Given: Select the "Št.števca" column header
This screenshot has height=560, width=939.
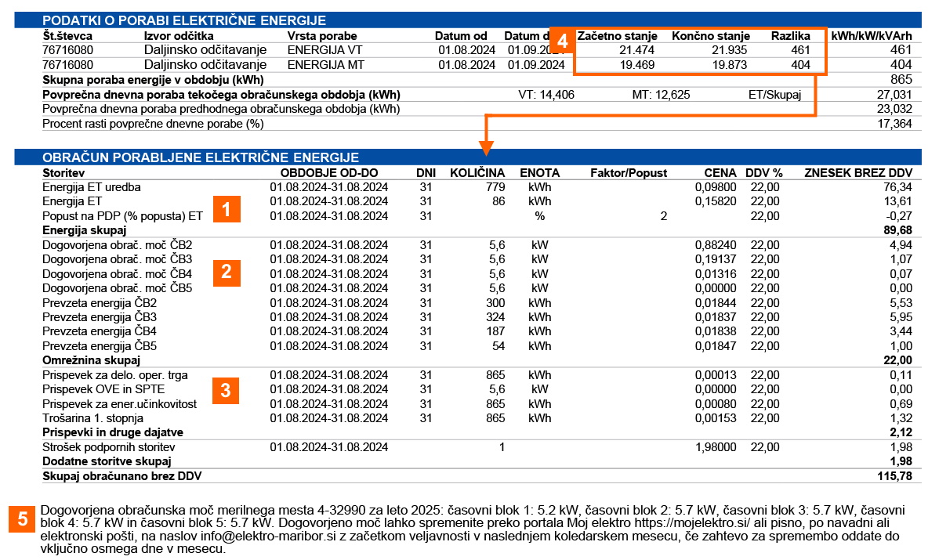Looking at the screenshot, I should (67, 36).
